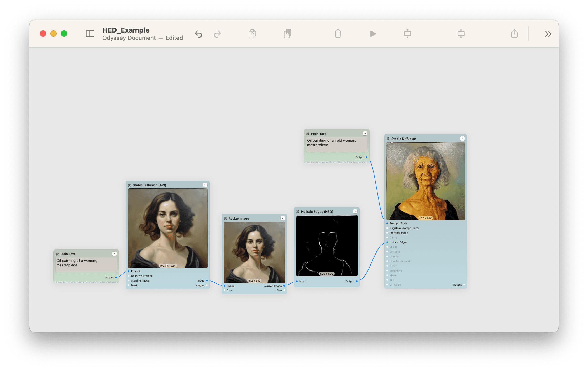
Task: Click the Holistic Edges input port
Action: [387, 242]
